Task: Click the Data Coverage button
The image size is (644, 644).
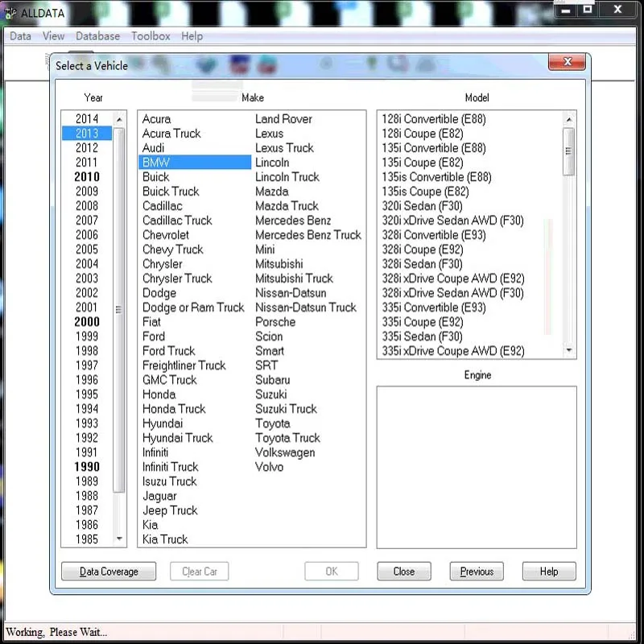Action: (x=109, y=572)
